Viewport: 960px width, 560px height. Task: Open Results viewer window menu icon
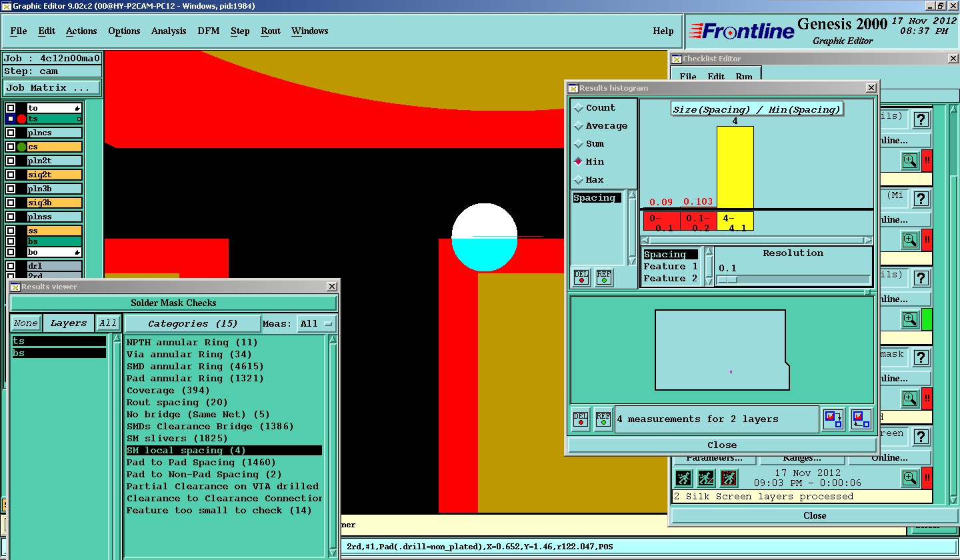point(15,287)
